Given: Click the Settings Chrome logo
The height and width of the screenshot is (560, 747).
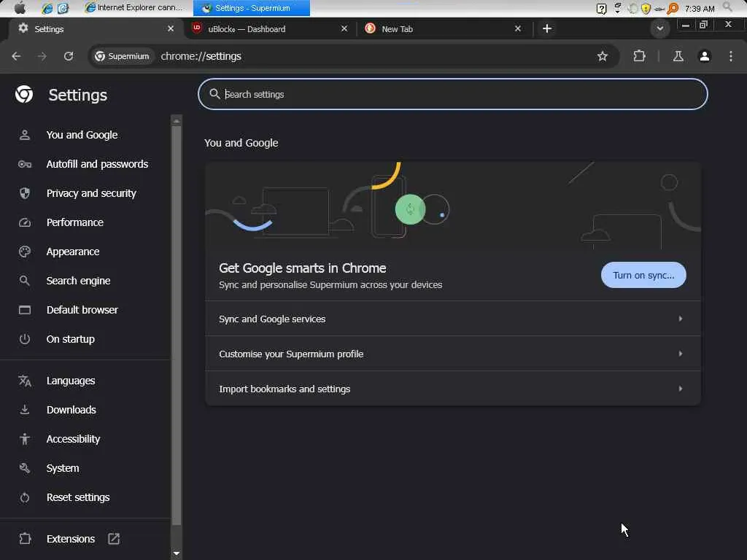Looking at the screenshot, I should click(x=24, y=94).
